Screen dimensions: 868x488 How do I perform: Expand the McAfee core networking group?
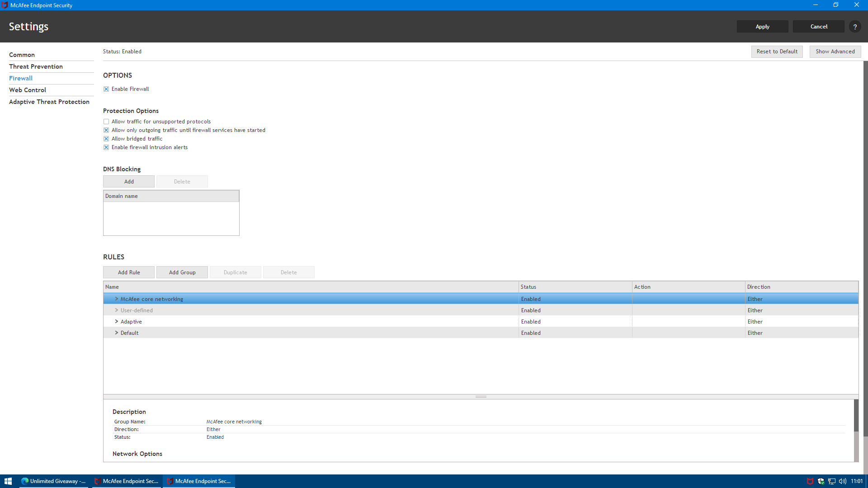116,299
